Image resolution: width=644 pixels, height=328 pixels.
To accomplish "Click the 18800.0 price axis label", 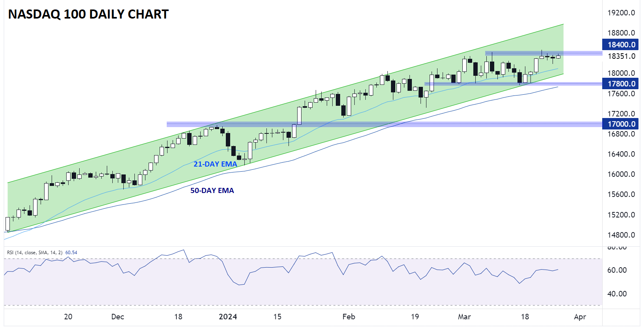I will (621, 33).
